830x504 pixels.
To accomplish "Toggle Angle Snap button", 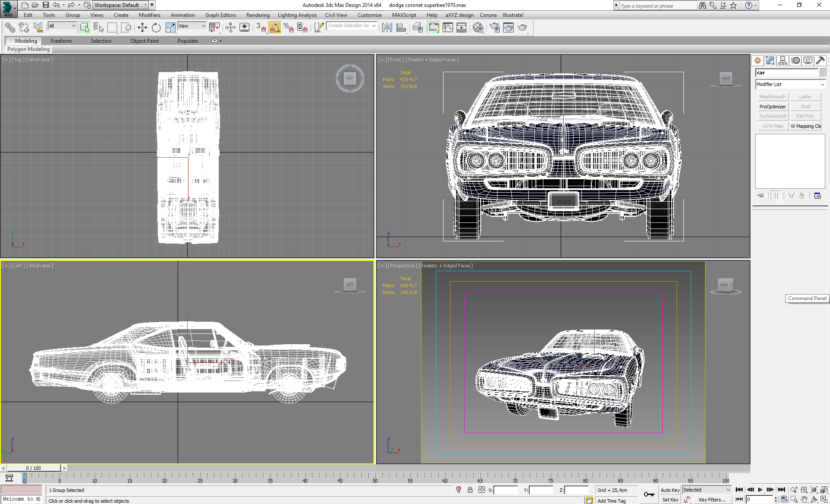I will [x=275, y=28].
